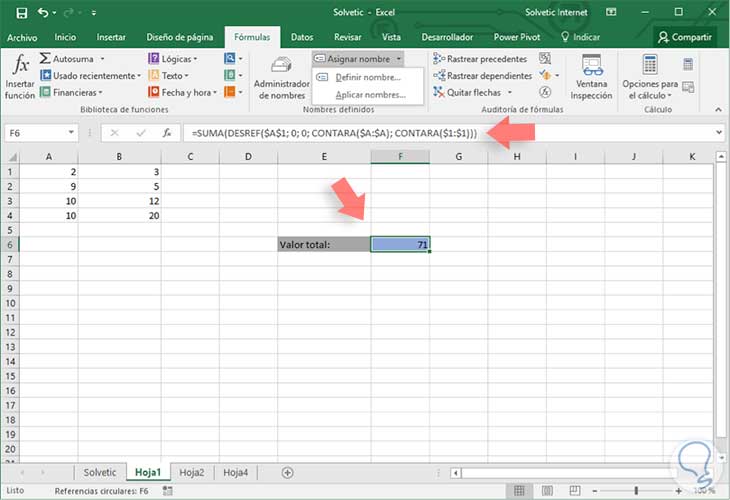Click the zoom slider handle
This screenshot has height=500, width=730.
[x=636, y=491]
